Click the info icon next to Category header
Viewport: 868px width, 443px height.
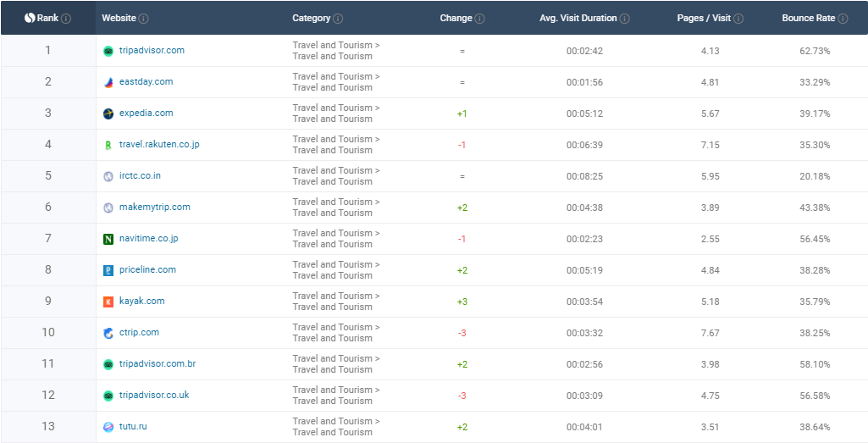pos(338,19)
